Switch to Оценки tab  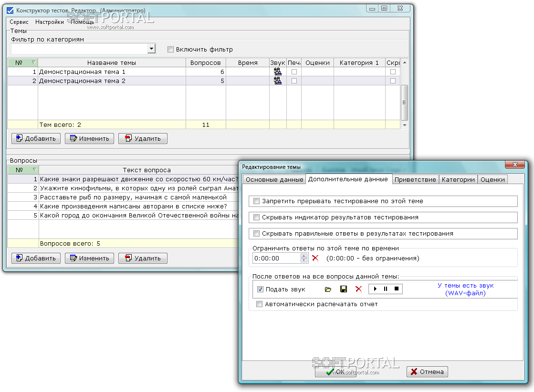pyautogui.click(x=492, y=179)
